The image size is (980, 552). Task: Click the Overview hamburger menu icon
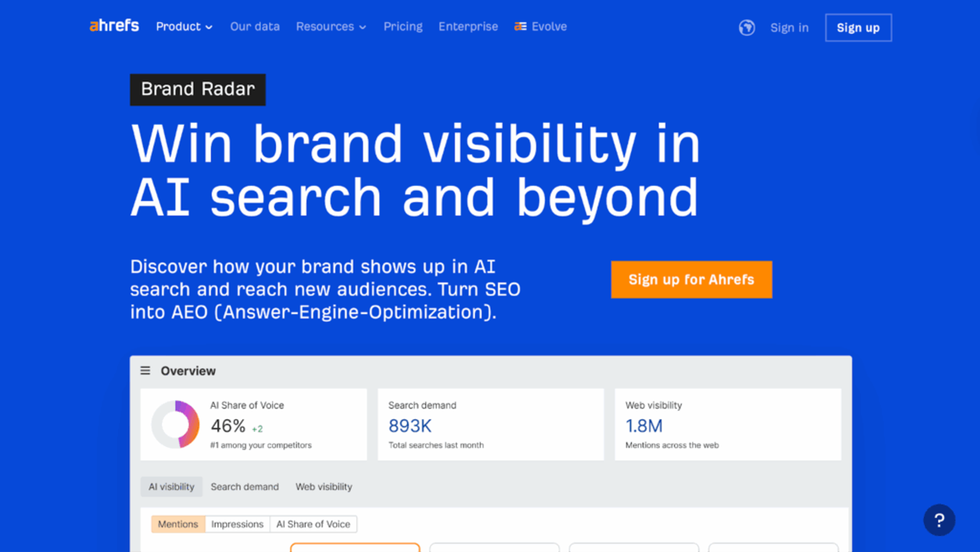pyautogui.click(x=145, y=371)
